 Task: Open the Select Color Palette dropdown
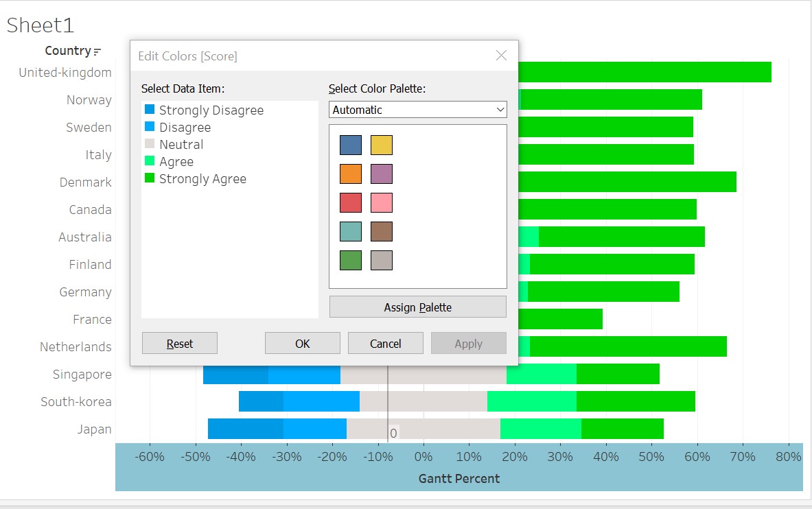point(417,110)
